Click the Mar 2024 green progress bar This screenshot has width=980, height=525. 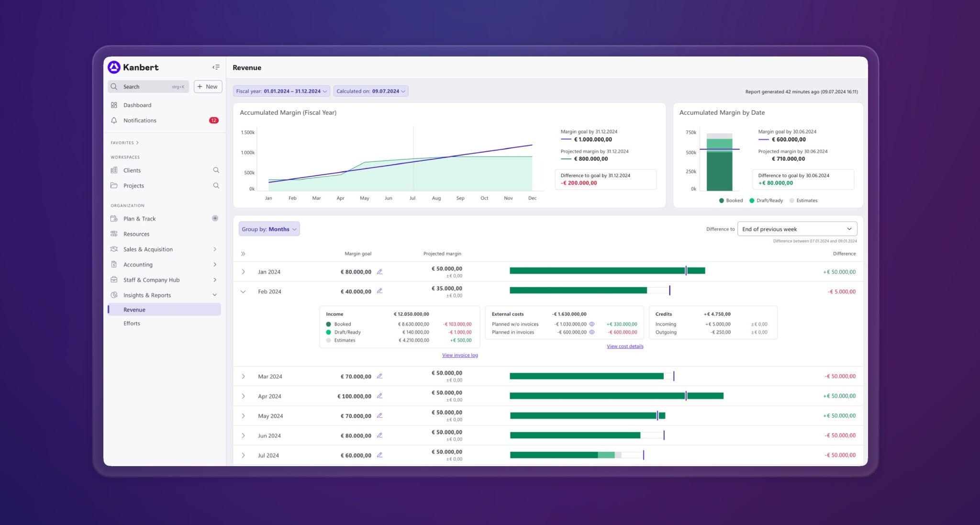click(586, 377)
